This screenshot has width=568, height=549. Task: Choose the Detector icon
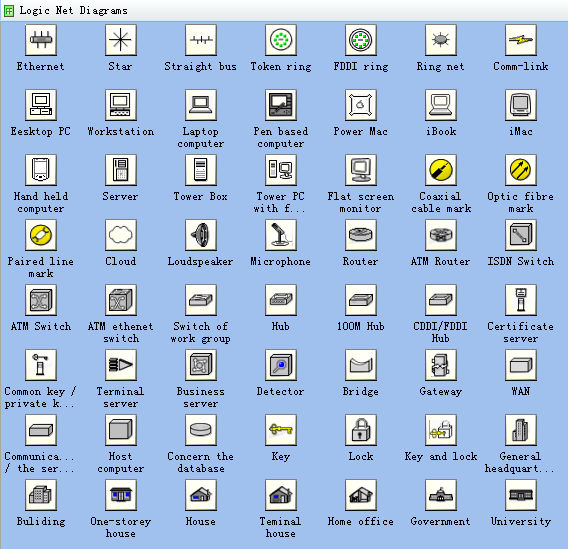point(281,365)
